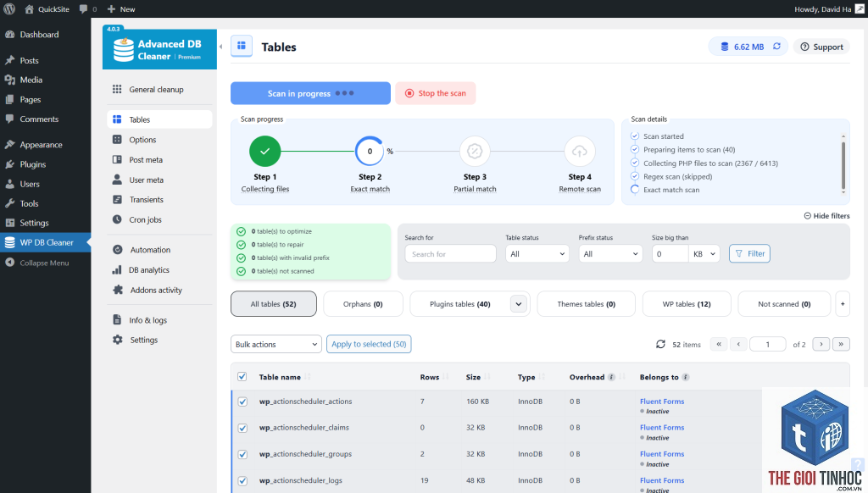Expand the Plugins tables chevron dropdown
The image size is (868, 493).
tap(518, 304)
